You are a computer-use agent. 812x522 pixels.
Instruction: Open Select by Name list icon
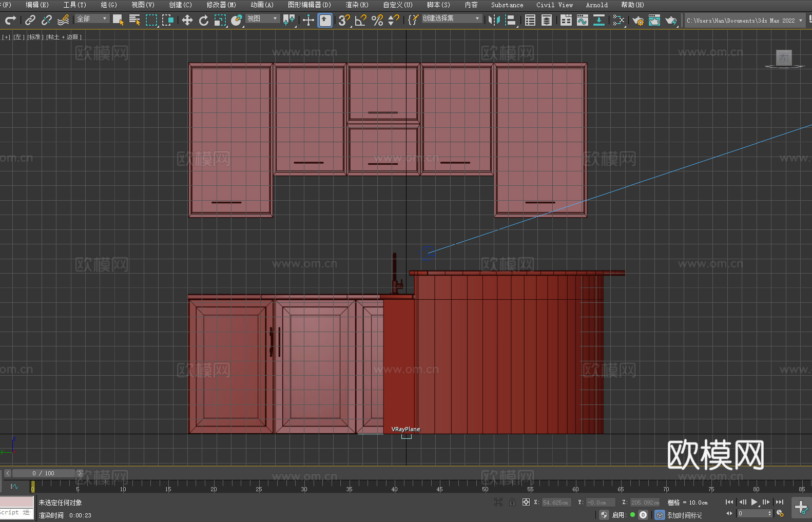tap(134, 20)
